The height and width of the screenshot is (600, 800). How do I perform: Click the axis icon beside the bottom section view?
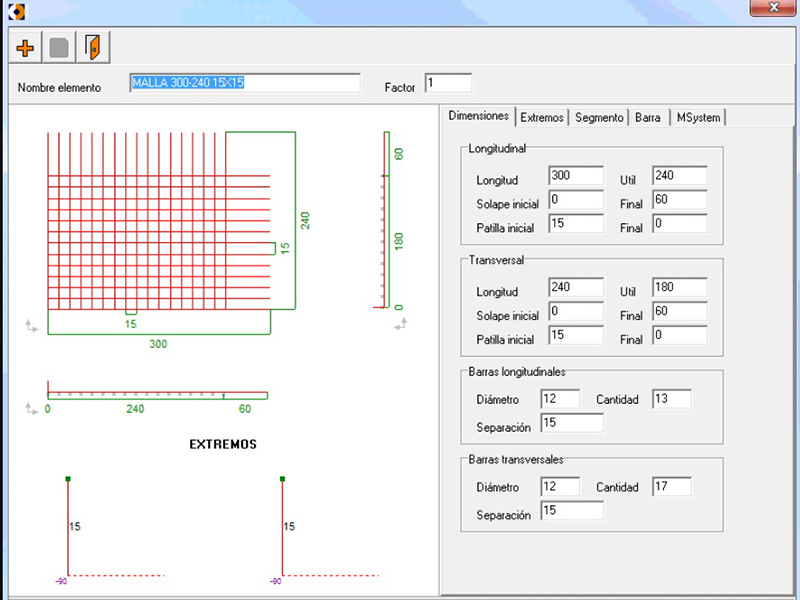pos(32,408)
